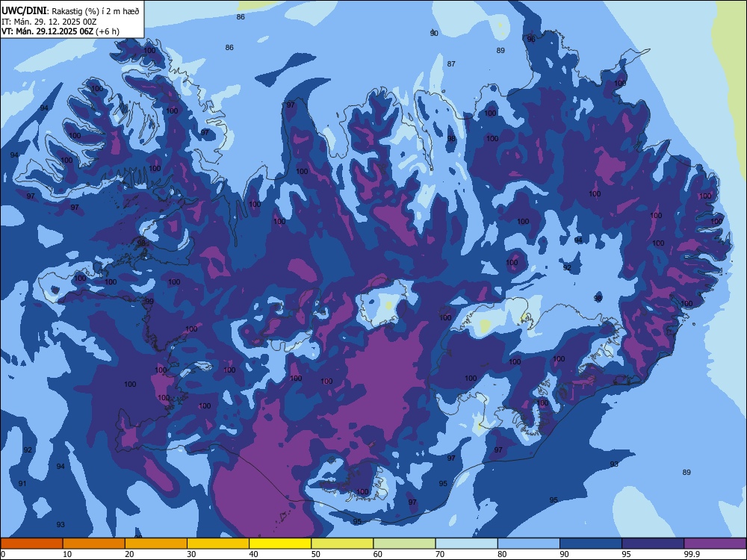The height and width of the screenshot is (560, 747).
Task: Pick the 20–30 amber legend swatch
Action: coord(156,544)
